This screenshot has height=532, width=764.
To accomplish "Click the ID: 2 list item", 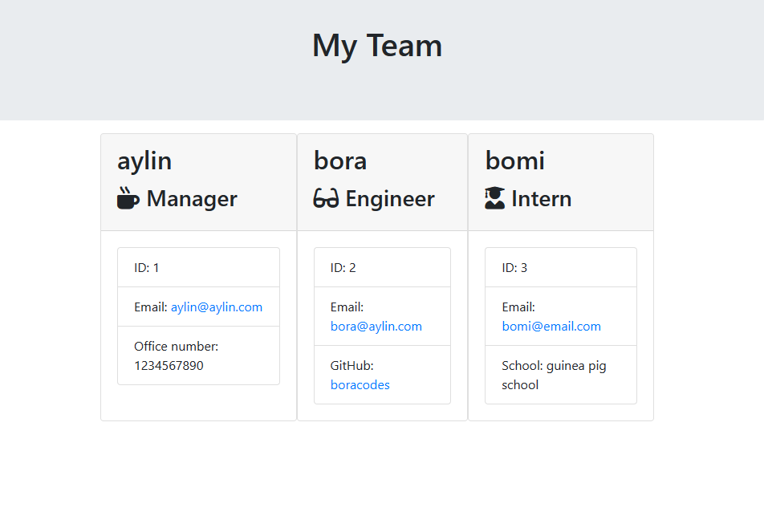I will pos(382,267).
